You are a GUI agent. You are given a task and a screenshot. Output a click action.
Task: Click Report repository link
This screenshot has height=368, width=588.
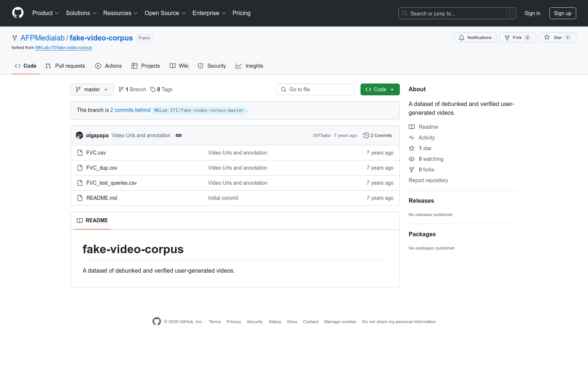pos(428,180)
